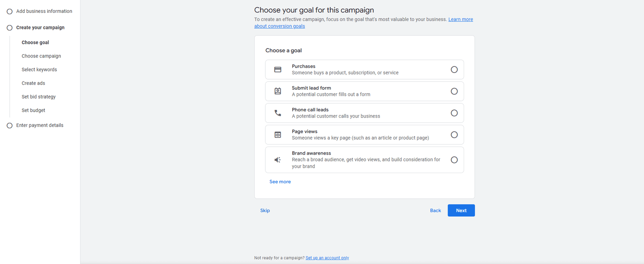
Task: Click the Next button
Action: point(461,210)
